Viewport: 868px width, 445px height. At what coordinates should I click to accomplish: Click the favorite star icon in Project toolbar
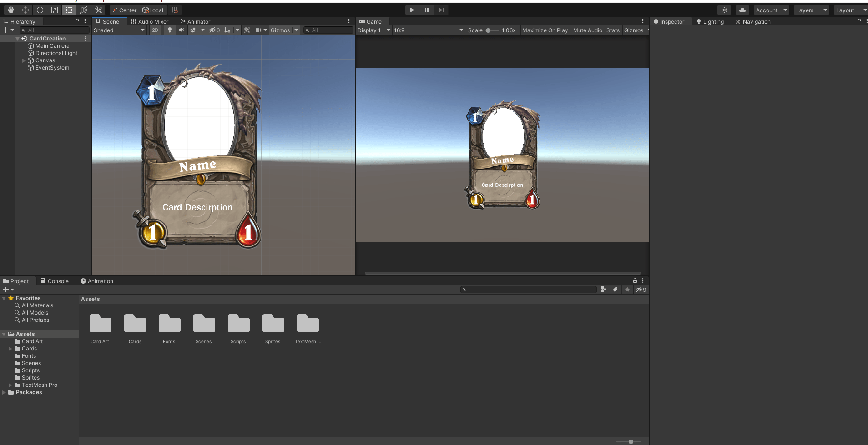click(627, 290)
